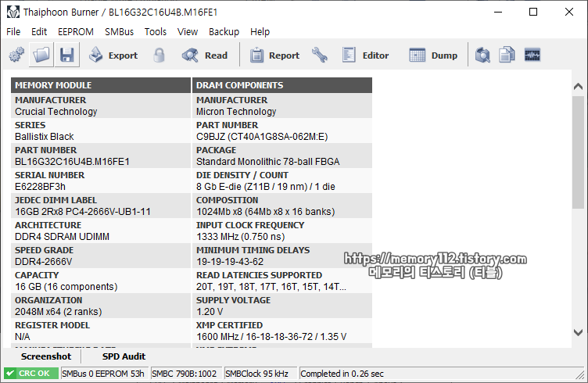The height and width of the screenshot is (383, 588).
Task: Open the SMBus menu
Action: [120, 32]
